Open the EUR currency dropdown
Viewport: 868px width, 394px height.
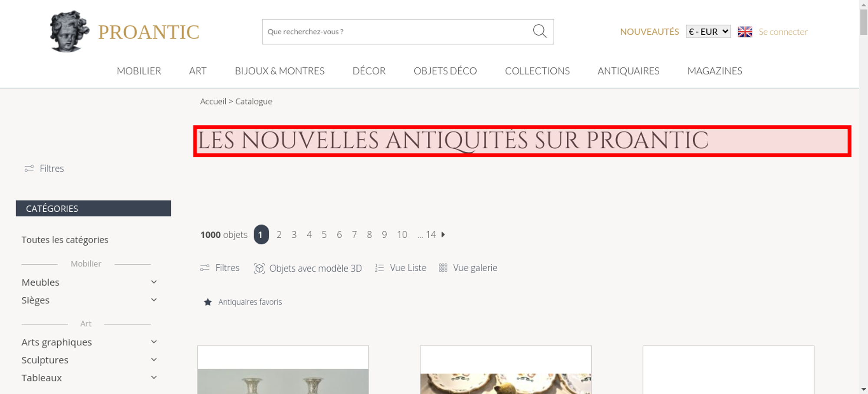[x=708, y=32]
